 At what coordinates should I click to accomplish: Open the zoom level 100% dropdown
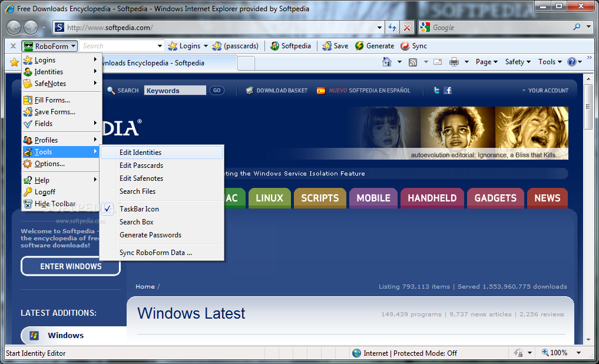pyautogui.click(x=579, y=353)
